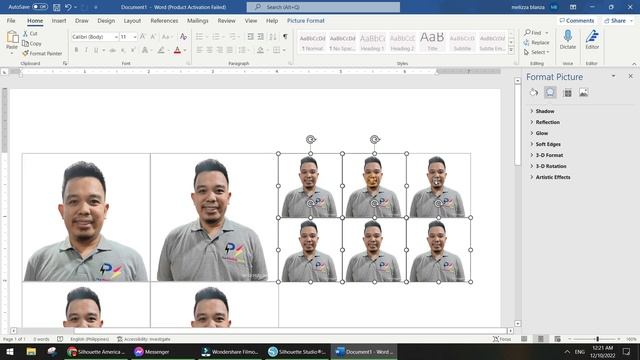Screen dimensions: 640x360
Task: Click the Cut scissors button
Action: (30, 33)
